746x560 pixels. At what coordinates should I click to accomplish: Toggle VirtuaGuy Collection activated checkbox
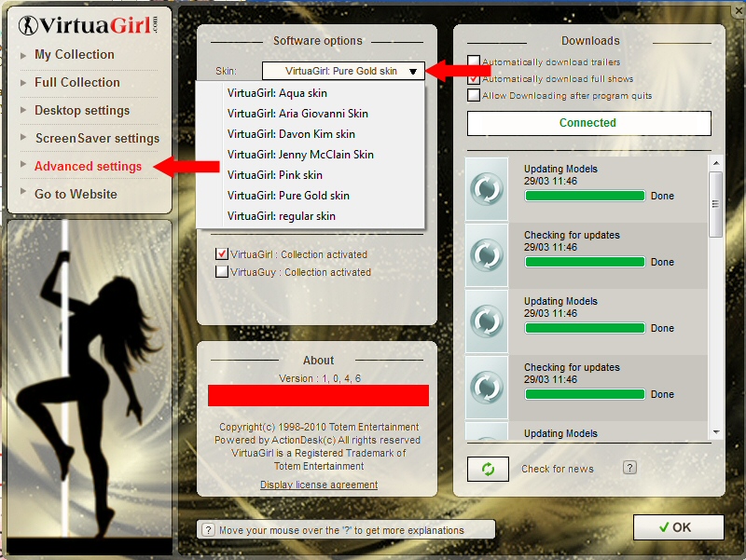click(222, 272)
